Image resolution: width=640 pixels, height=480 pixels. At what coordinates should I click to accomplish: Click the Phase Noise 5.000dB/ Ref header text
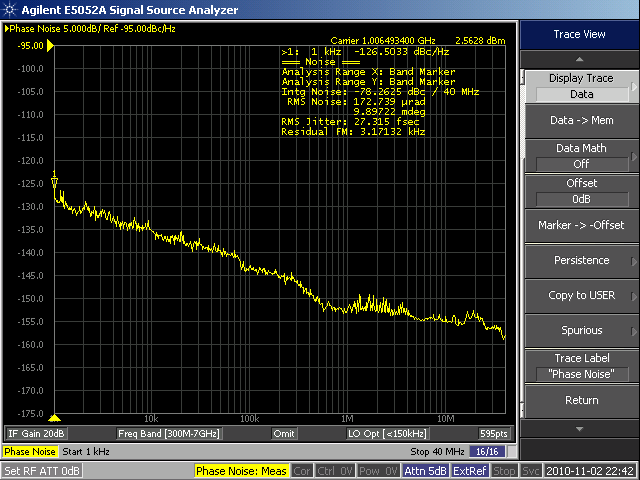click(92, 29)
